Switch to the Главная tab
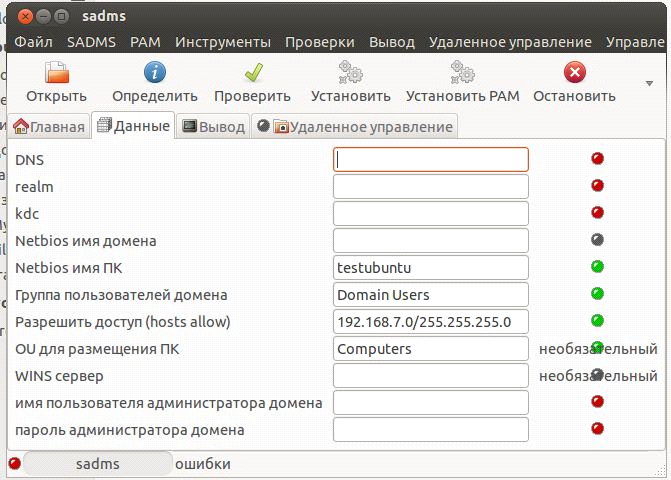The height and width of the screenshot is (480, 671). pos(49,127)
